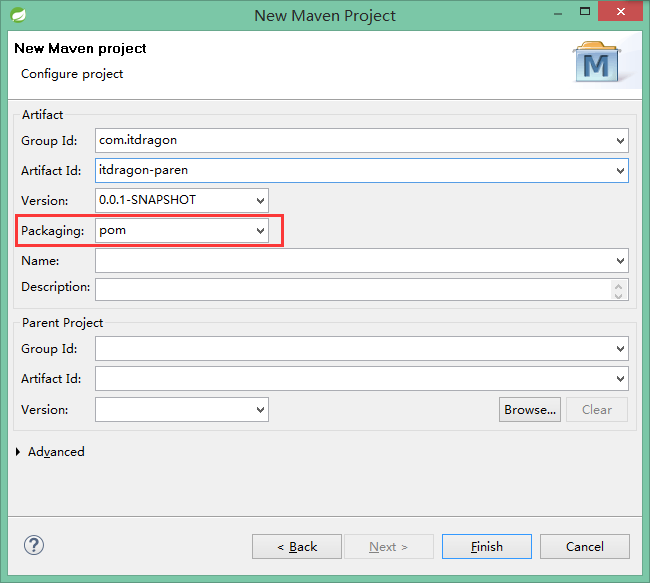Open the Parent Project Artifact Id dropdown

pyautogui.click(x=620, y=379)
